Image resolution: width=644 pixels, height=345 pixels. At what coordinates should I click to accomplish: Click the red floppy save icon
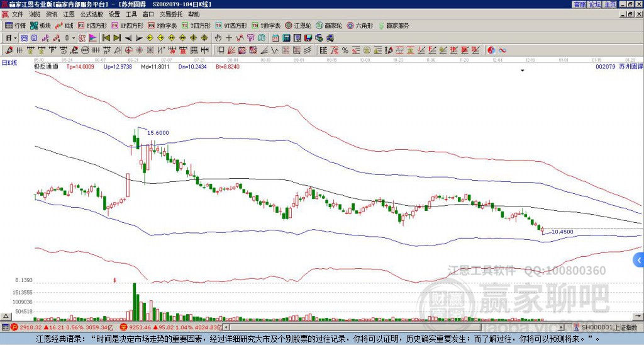click(308, 38)
